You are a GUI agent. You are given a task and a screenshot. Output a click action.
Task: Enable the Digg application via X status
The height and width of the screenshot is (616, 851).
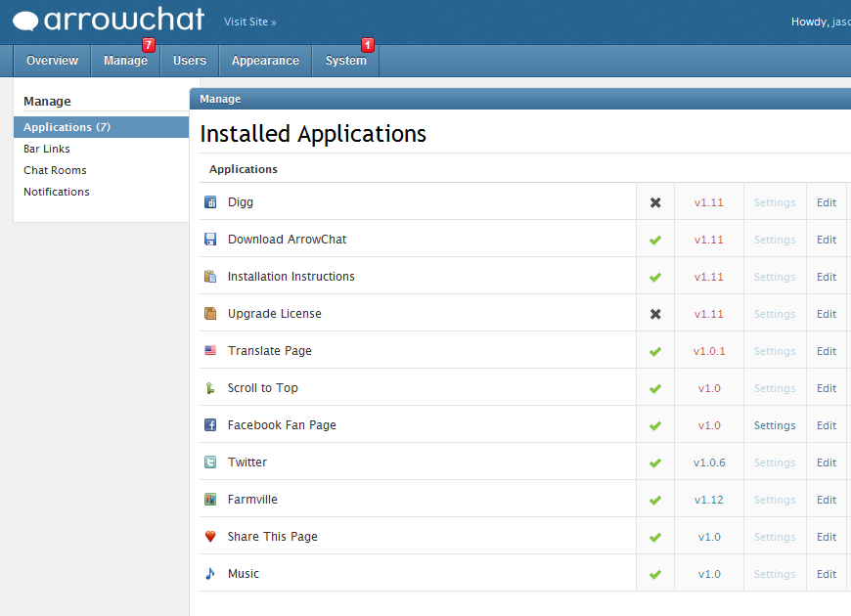(655, 202)
